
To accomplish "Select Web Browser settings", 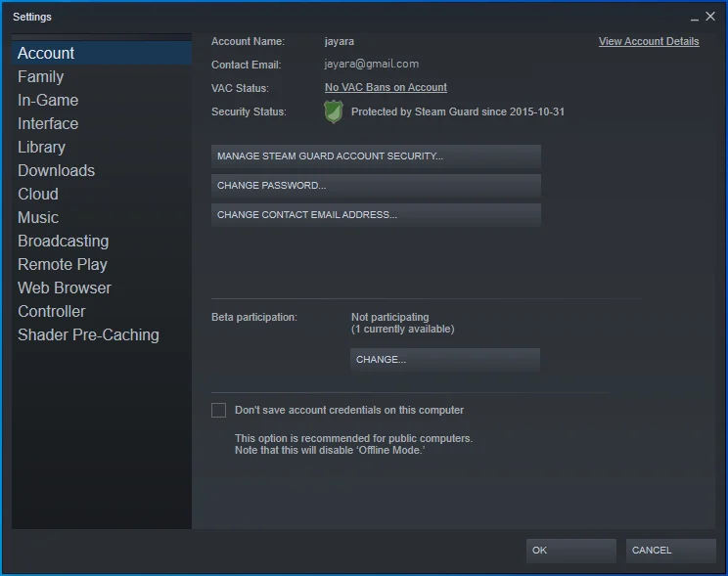I will [102, 288].
